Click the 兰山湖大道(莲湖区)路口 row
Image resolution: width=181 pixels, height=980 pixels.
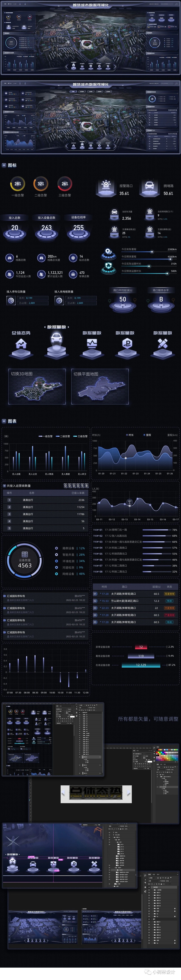pyautogui.click(x=135, y=601)
